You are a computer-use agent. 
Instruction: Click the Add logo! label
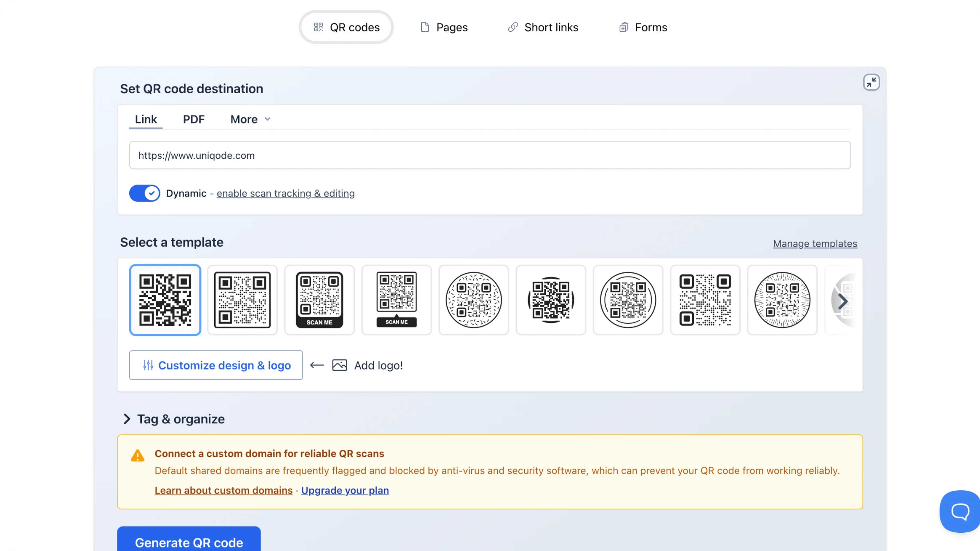click(378, 366)
